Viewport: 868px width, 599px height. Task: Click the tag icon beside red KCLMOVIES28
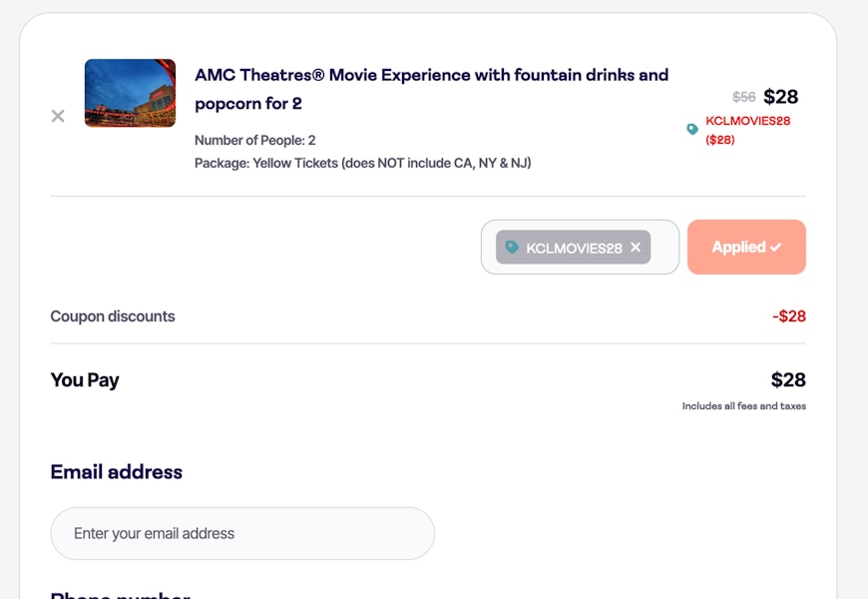(x=692, y=129)
